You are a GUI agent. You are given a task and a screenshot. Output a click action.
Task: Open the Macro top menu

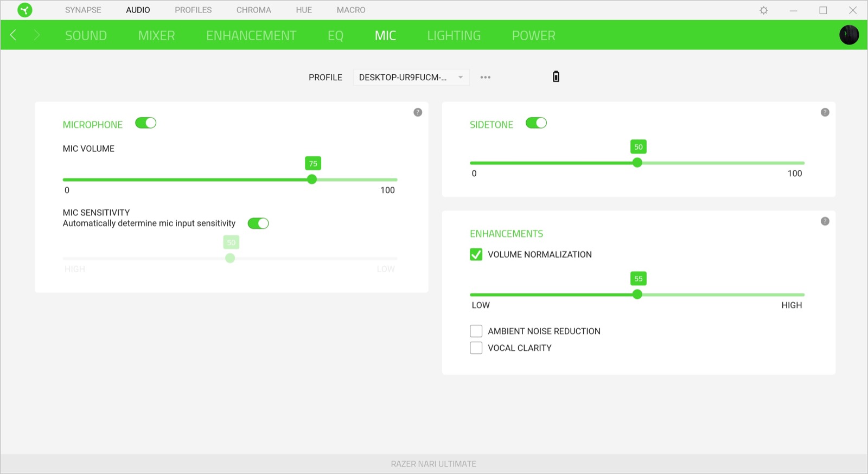(351, 10)
